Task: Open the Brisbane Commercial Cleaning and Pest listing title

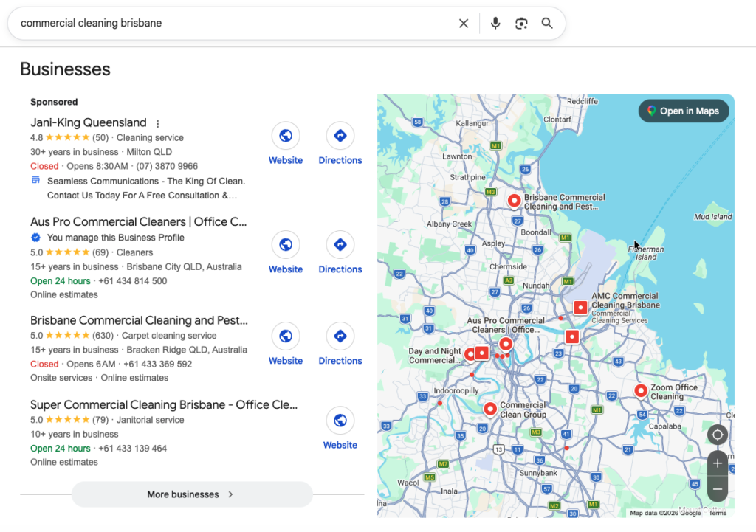Action: click(139, 320)
